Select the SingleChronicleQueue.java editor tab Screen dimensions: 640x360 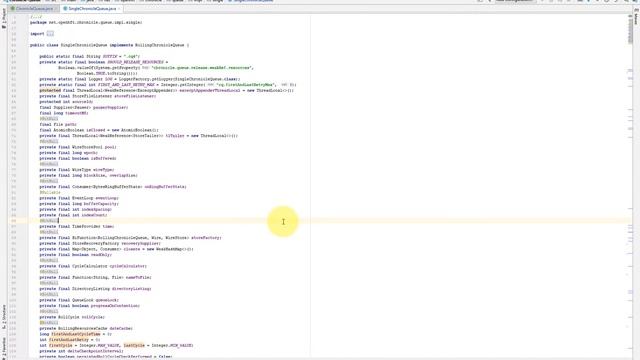(92, 9)
